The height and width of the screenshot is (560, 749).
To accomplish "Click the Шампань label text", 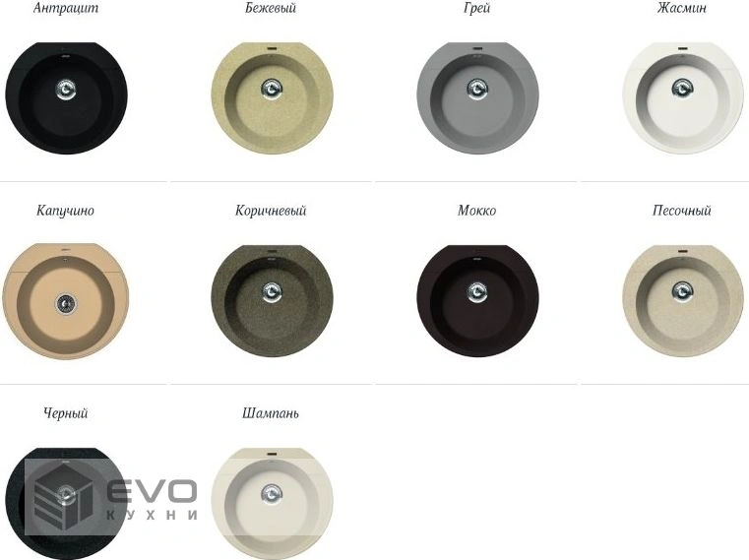I will pos(271,413).
